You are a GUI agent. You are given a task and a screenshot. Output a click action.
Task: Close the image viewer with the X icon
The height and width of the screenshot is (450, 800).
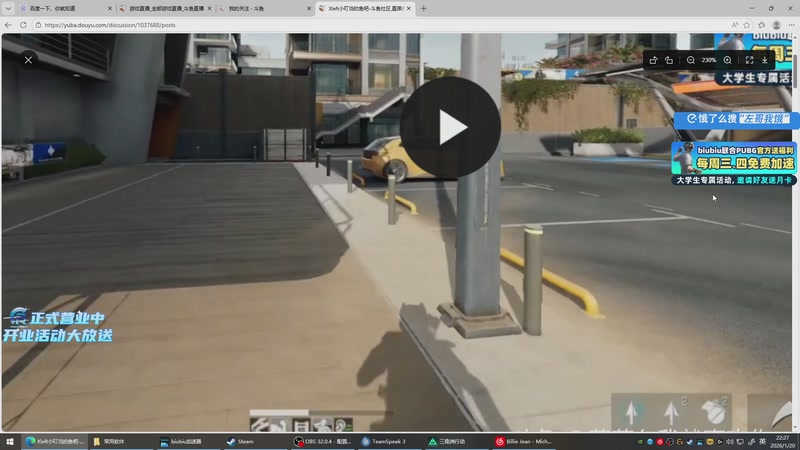point(28,60)
